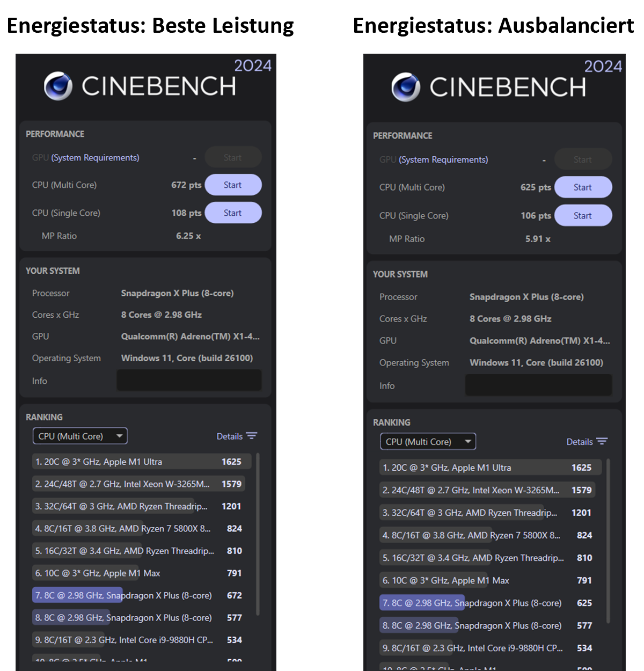Open System Requirements link in left panel
Screen dimensions: 644x671
[95, 157]
